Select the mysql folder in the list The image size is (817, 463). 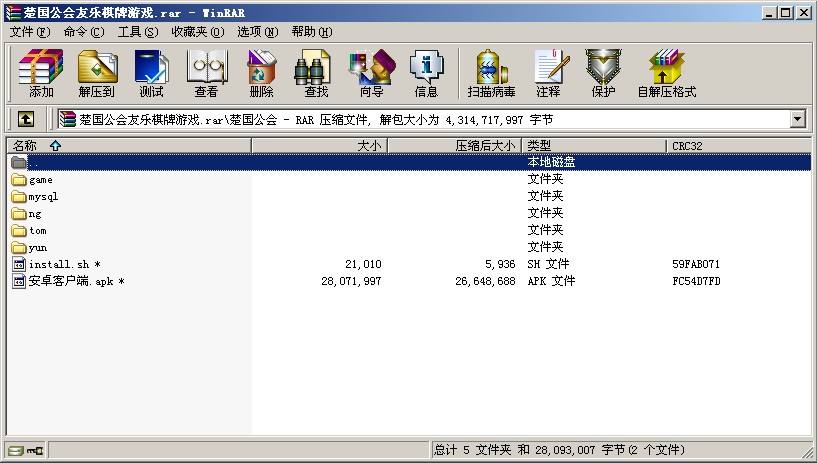pos(43,196)
